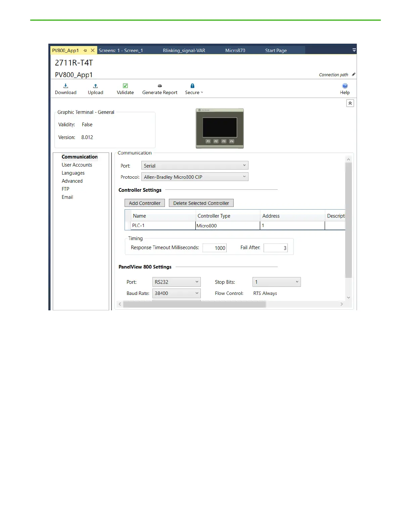Screen dimensions: 411x532
Task: Click the Response Timeout Milliseconds field
Action: tap(215, 248)
